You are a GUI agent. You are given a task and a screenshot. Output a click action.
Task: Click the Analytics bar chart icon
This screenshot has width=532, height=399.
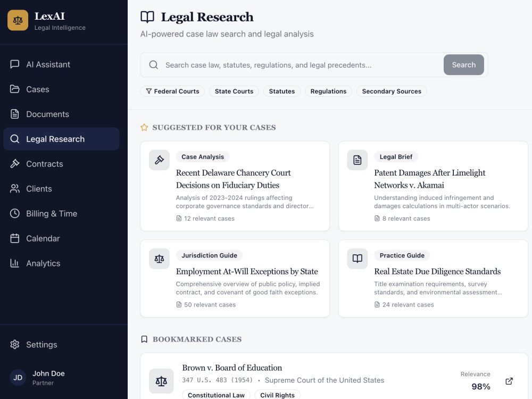pos(14,263)
